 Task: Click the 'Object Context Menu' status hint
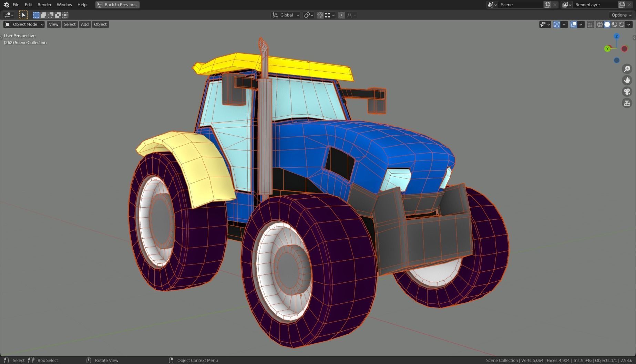point(197,360)
